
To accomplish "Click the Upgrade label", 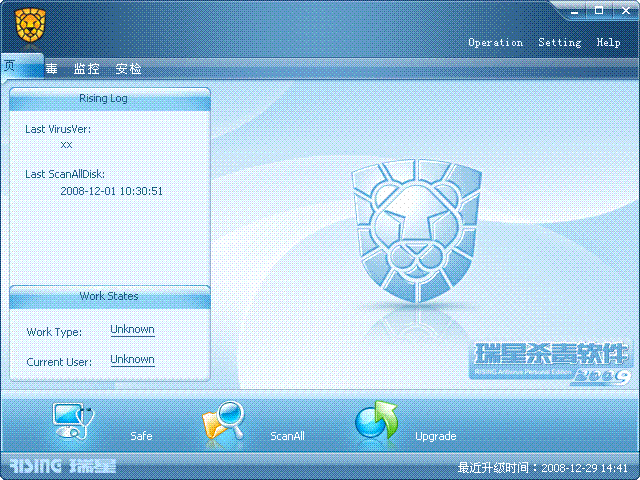I will point(436,436).
